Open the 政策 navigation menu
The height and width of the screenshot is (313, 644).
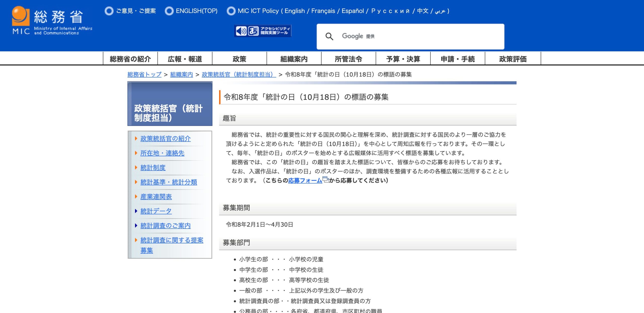pos(239,59)
